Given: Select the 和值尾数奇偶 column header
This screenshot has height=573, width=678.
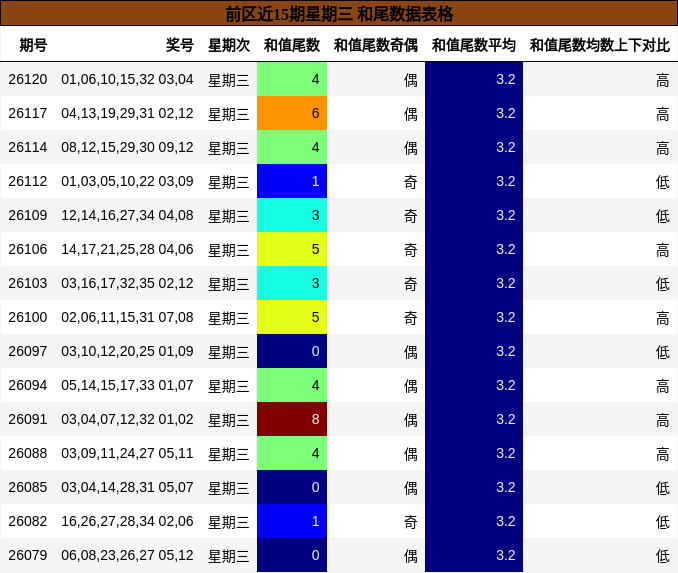Looking at the screenshot, I should coord(376,45).
